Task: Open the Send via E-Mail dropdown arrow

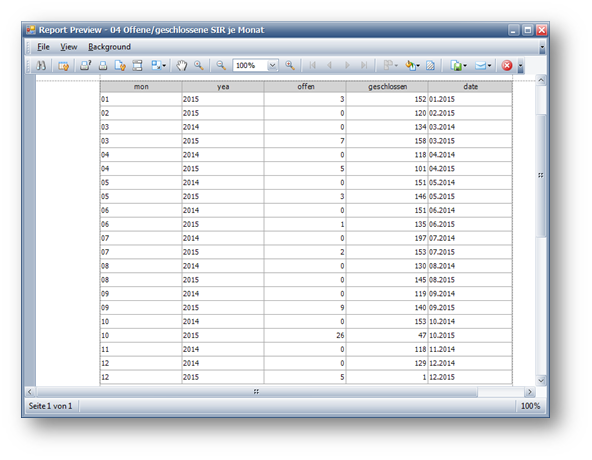Action: pos(489,66)
